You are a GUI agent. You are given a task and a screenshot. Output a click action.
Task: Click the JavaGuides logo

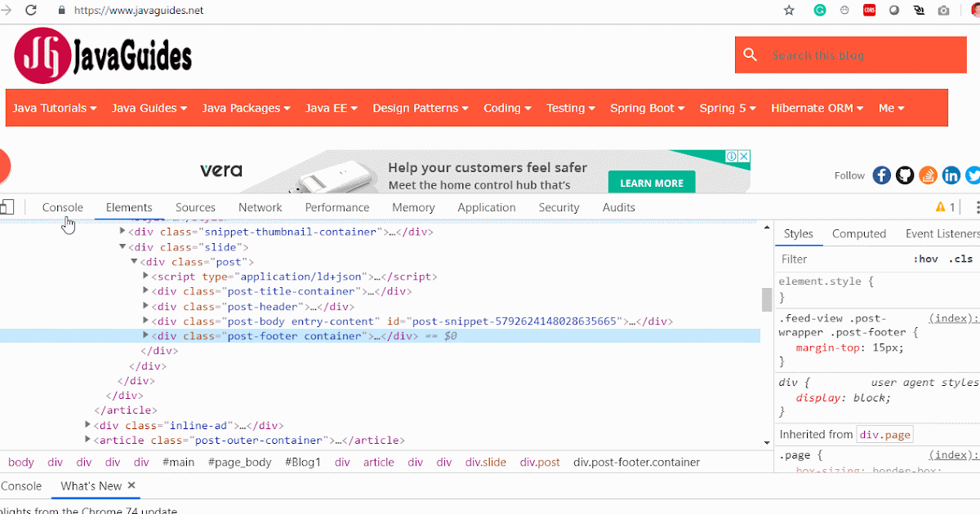pos(103,55)
